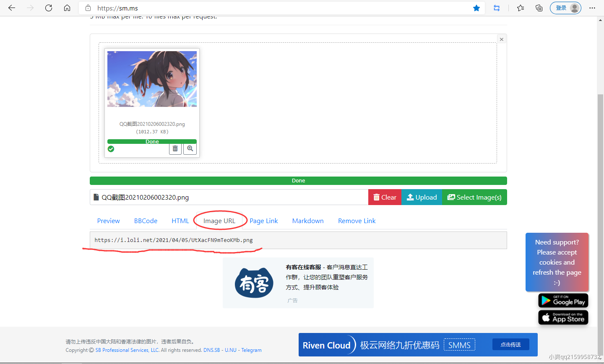Click the 广告 label under the ad
This screenshot has width=604, height=364.
pos(292,301)
